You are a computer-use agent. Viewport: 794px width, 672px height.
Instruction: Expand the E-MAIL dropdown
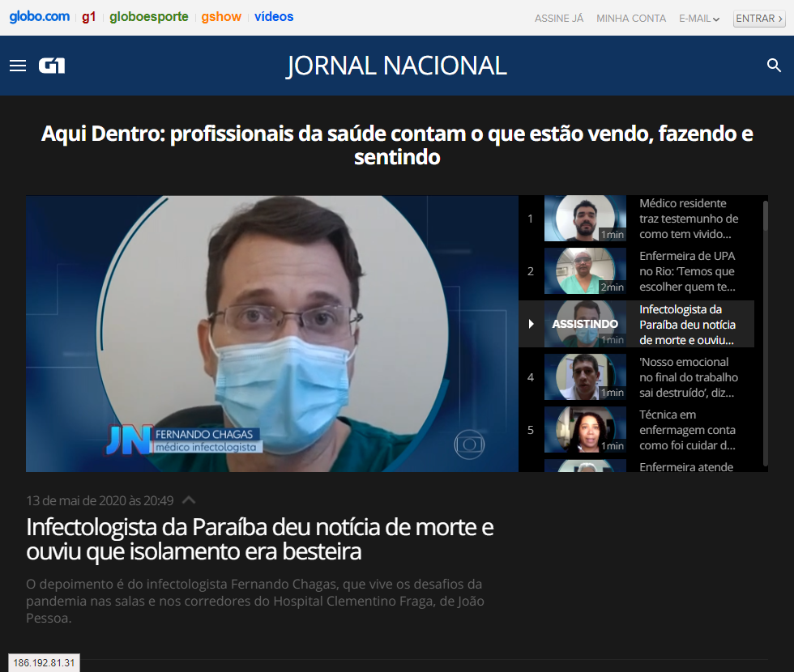pyautogui.click(x=699, y=19)
